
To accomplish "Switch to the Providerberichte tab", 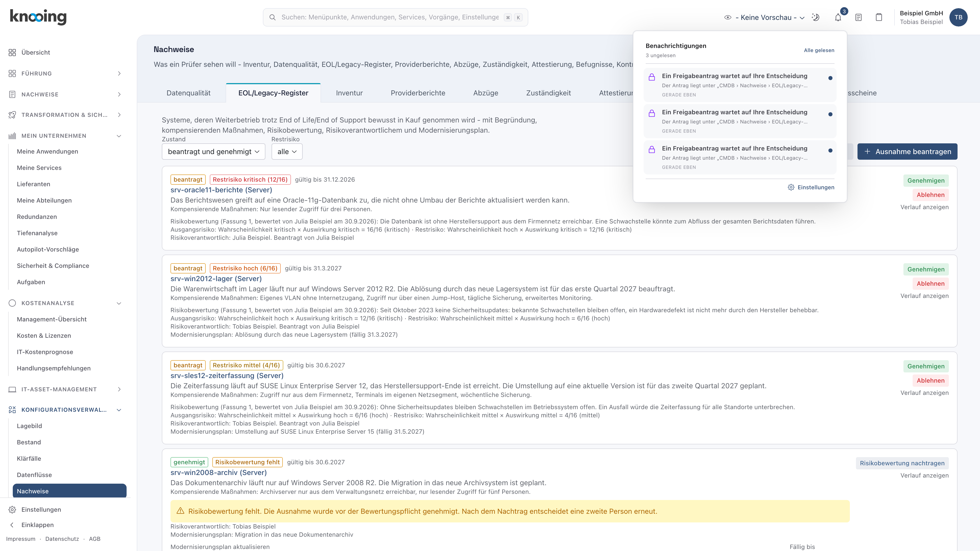I will click(418, 93).
